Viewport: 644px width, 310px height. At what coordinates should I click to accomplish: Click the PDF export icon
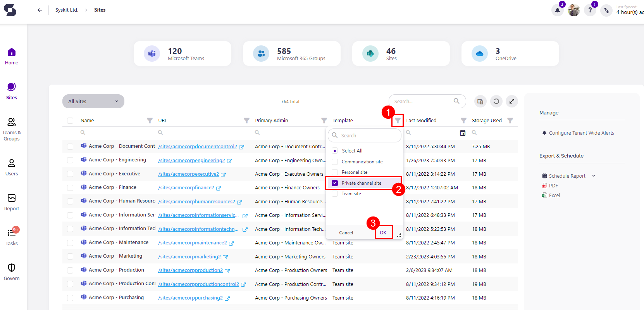coord(544,186)
